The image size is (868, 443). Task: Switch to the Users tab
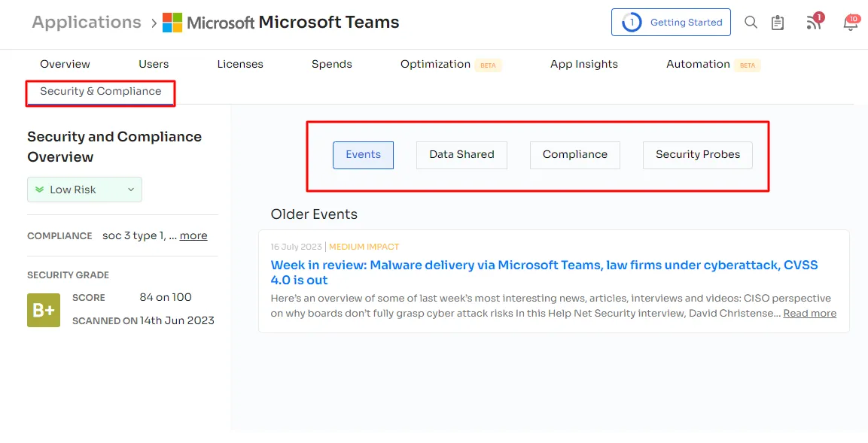click(154, 64)
